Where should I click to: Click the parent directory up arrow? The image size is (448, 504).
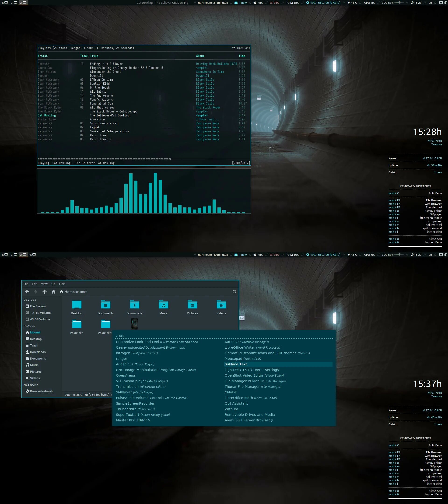click(44, 292)
